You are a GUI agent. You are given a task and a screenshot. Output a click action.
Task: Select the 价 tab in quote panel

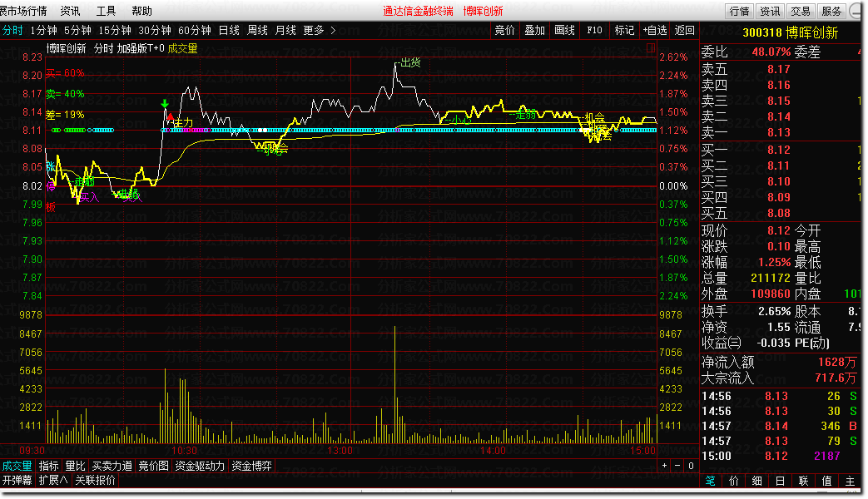[x=733, y=481]
